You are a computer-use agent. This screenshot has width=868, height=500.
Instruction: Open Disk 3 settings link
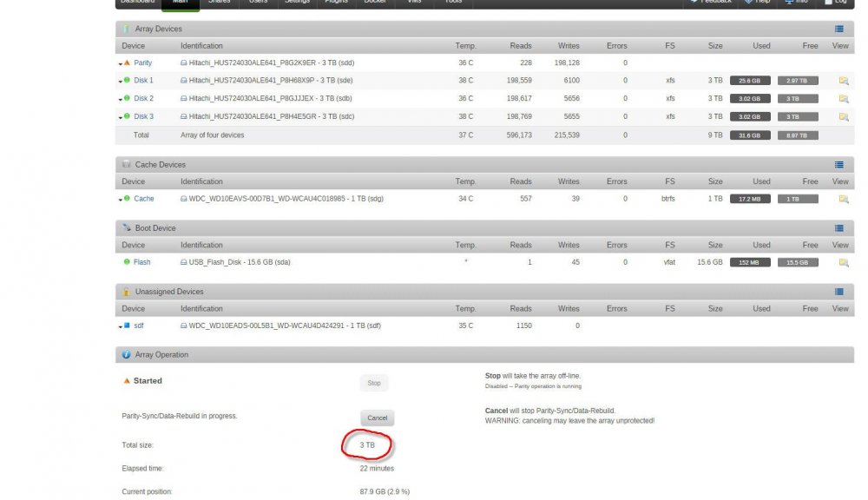(143, 117)
